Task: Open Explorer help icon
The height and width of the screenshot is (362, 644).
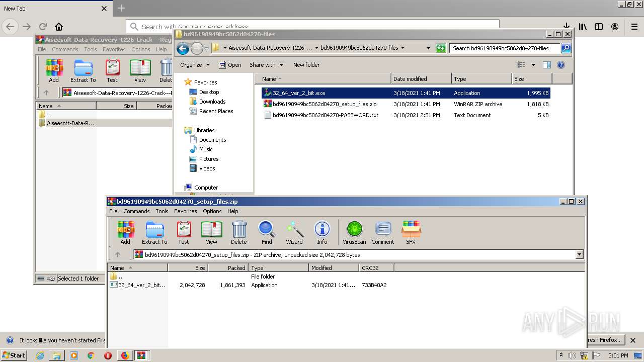Action: [x=561, y=65]
